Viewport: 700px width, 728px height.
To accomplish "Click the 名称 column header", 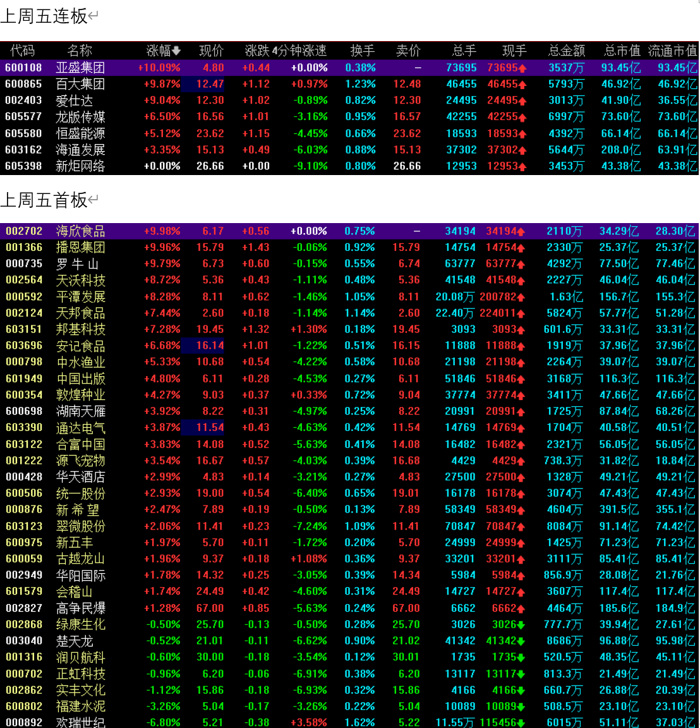I will (x=80, y=51).
